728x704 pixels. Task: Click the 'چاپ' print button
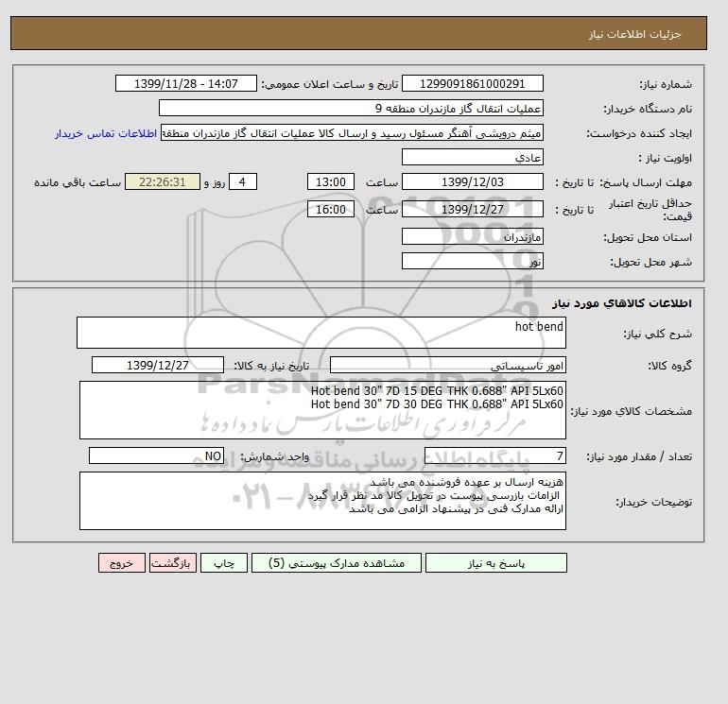point(224,562)
